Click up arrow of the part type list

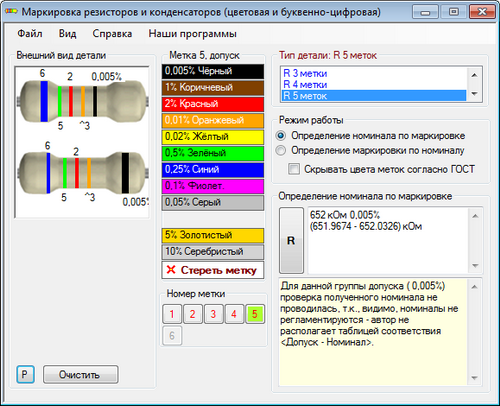(x=475, y=75)
